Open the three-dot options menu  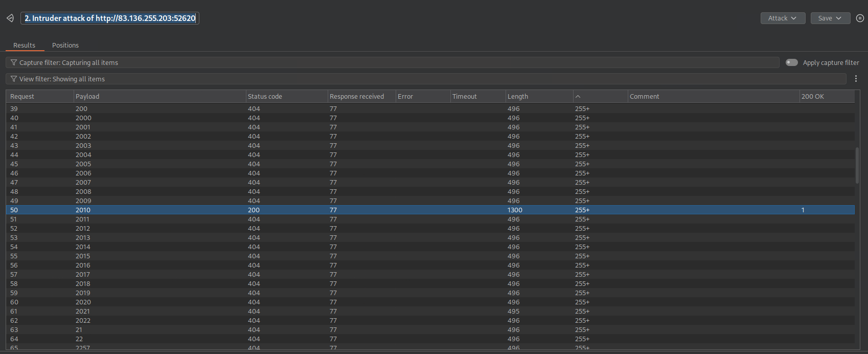[856, 79]
